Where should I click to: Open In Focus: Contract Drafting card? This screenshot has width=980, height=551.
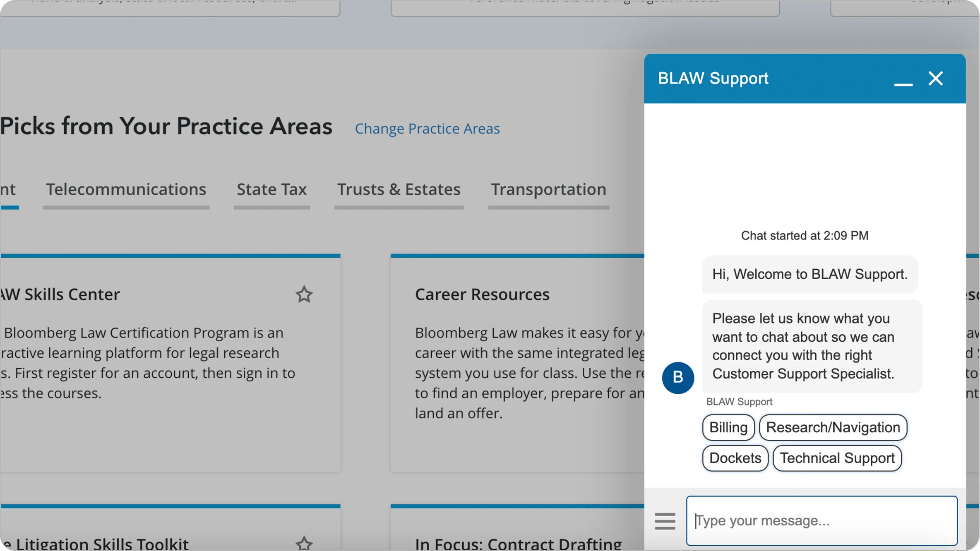[x=518, y=544]
